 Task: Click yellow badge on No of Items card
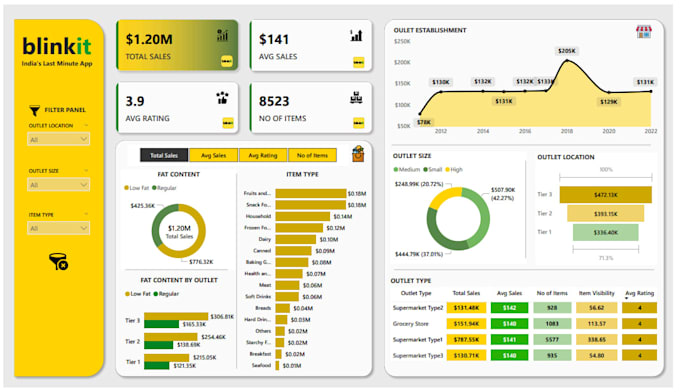pos(358,123)
